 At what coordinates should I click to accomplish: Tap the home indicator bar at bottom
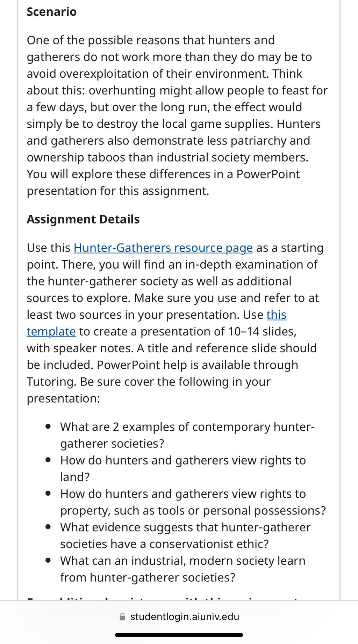click(x=179, y=635)
